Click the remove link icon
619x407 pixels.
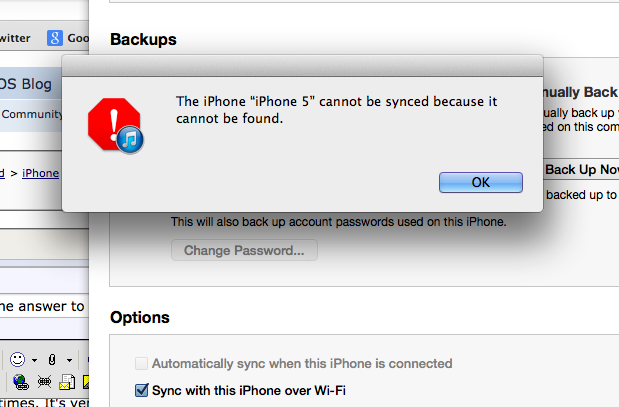click(43, 381)
